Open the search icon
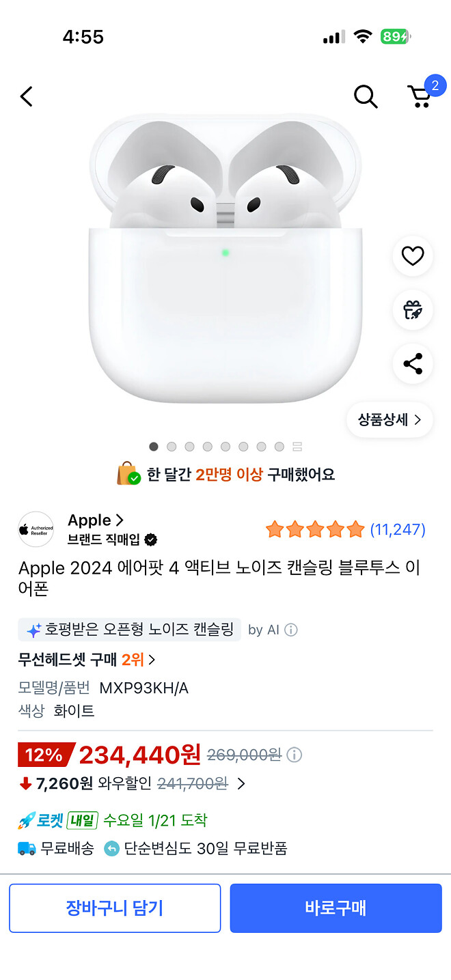Viewport: 451px width, 980px height. point(366,96)
